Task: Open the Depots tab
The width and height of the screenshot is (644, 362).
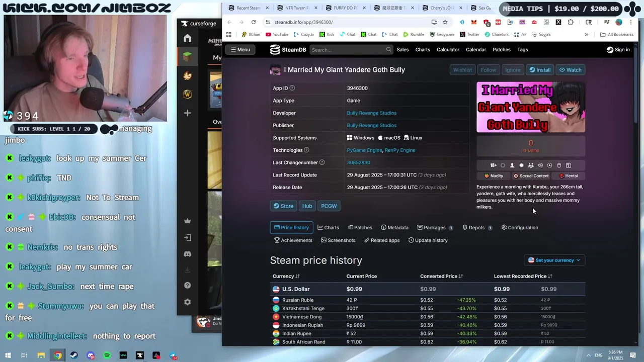Action: tap(477, 228)
